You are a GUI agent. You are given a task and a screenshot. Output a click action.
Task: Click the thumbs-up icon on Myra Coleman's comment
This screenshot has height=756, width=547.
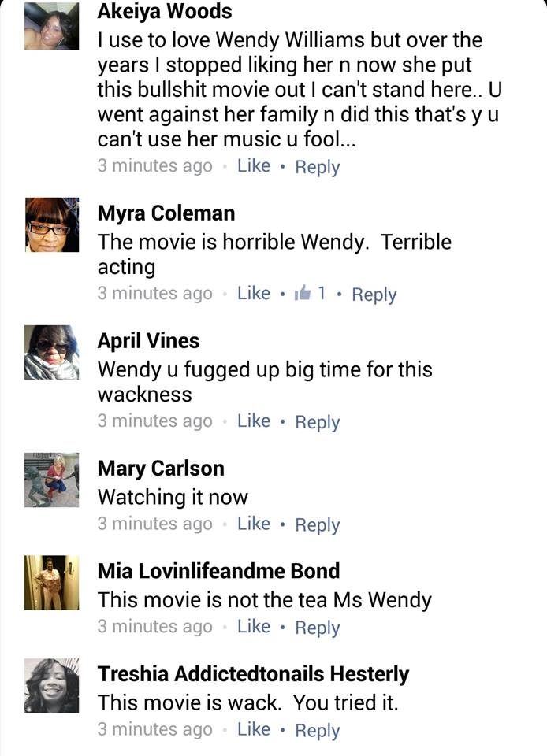pyautogui.click(x=302, y=294)
